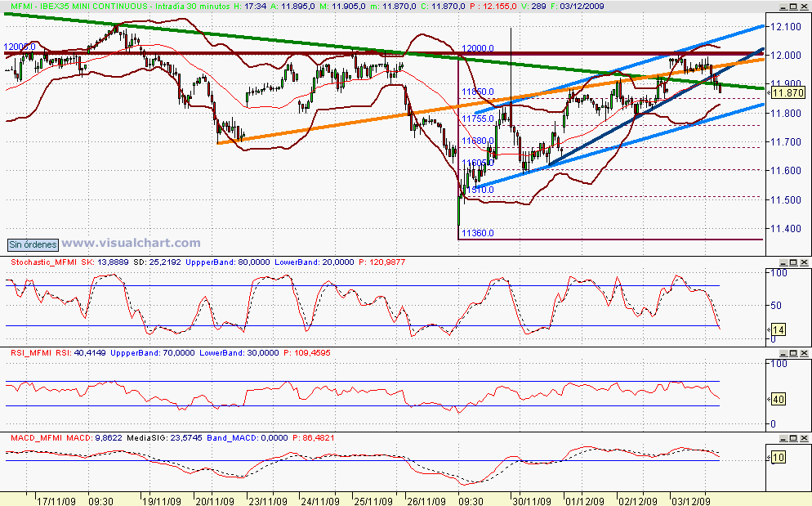
Task: Click the 'MACD: 9,8622' value
Action: (95, 438)
